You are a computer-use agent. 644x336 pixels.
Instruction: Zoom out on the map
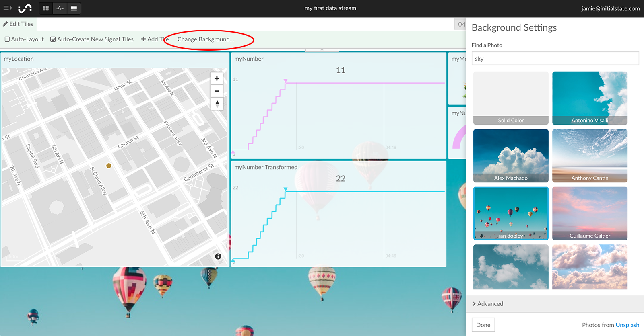(x=217, y=91)
